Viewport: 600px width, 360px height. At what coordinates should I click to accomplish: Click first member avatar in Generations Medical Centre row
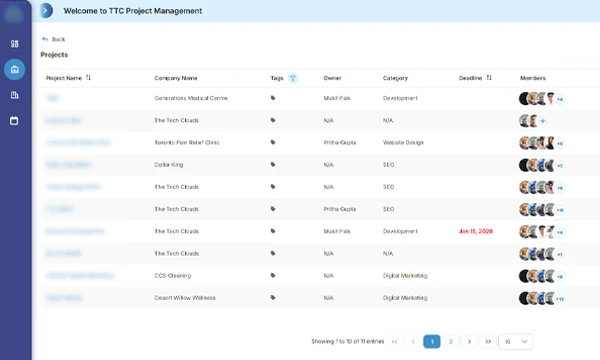[524, 99]
